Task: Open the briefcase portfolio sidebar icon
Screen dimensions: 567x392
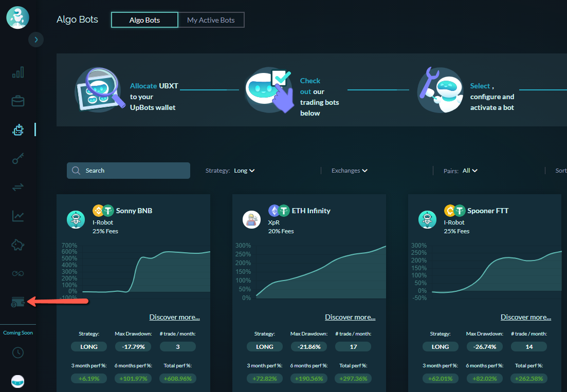Action: point(18,101)
